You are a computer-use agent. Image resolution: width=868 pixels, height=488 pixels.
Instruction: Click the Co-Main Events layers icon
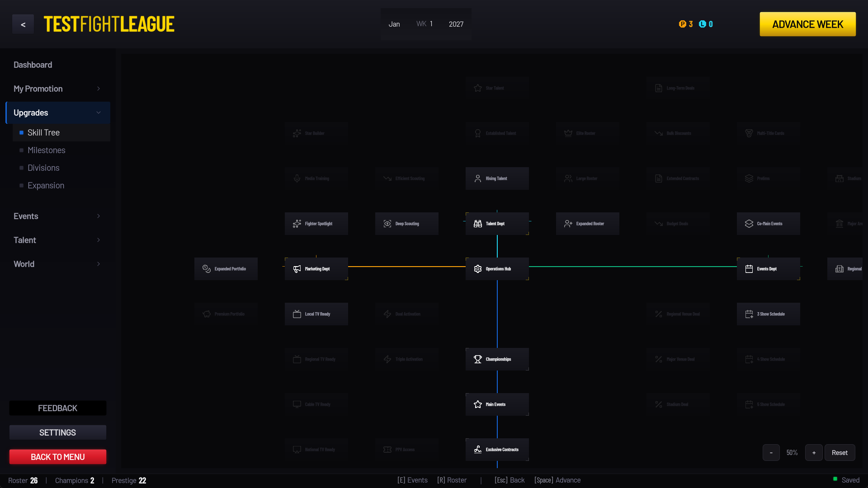tap(749, 224)
